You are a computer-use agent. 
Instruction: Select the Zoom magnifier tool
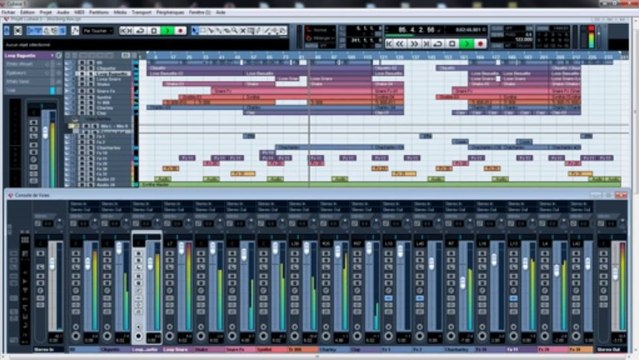click(235, 31)
